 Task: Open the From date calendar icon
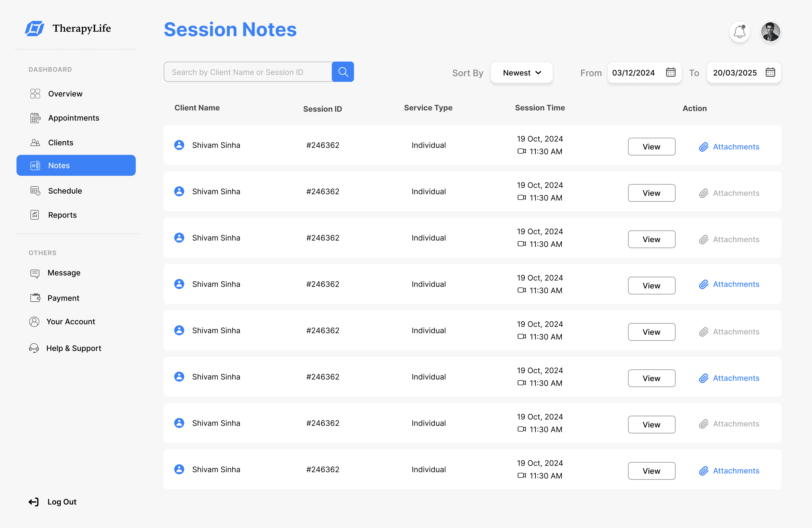670,72
